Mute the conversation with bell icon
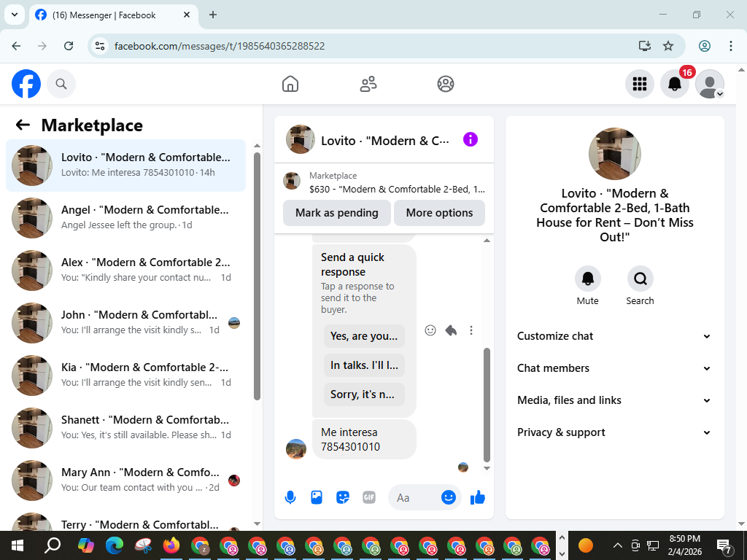Viewport: 747px width, 560px height. [x=587, y=279]
